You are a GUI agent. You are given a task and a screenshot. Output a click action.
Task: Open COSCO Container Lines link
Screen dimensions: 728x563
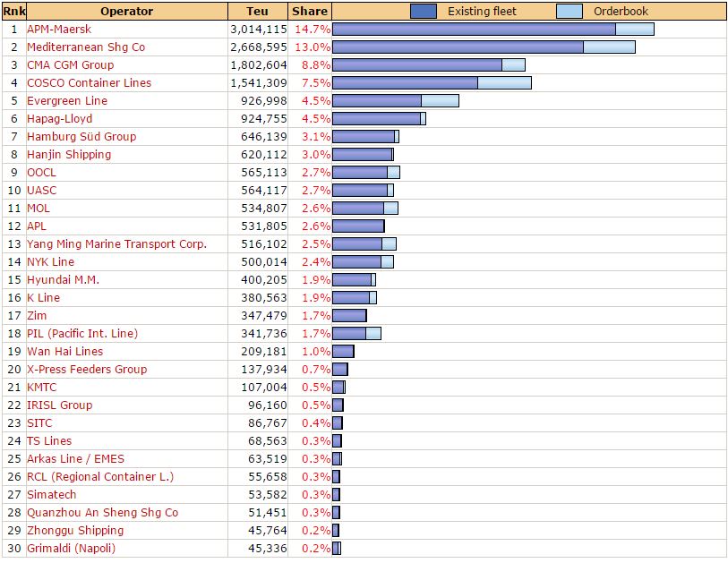[90, 83]
